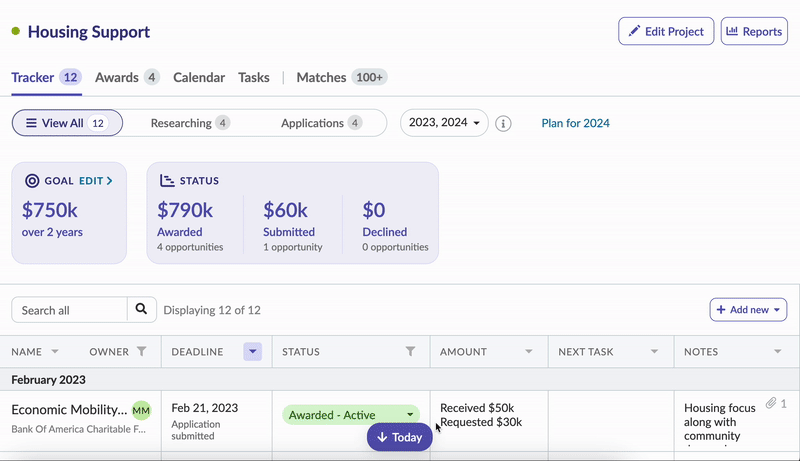This screenshot has width=800, height=461.
Task: Click the MM owner avatar
Action: [x=141, y=410]
